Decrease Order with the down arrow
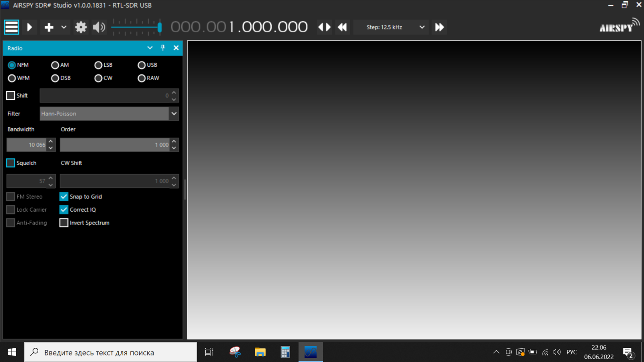Viewport: 644px width, 362px height. pyautogui.click(x=174, y=148)
